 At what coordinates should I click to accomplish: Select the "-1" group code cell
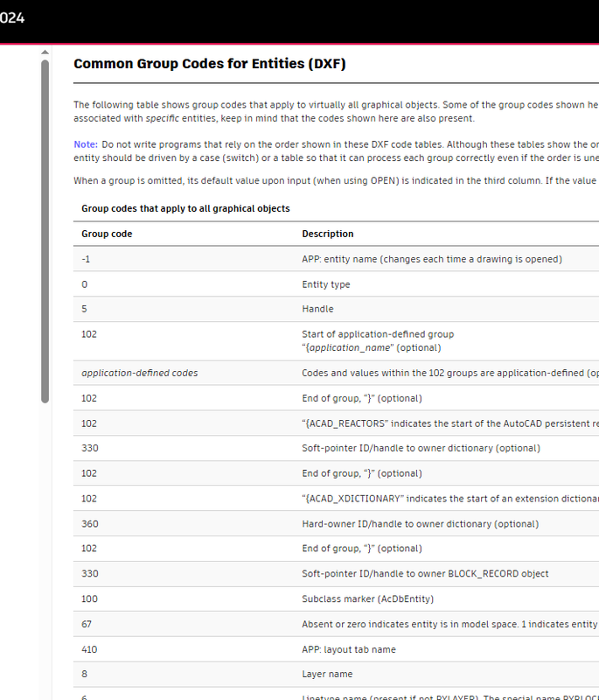click(x=86, y=259)
